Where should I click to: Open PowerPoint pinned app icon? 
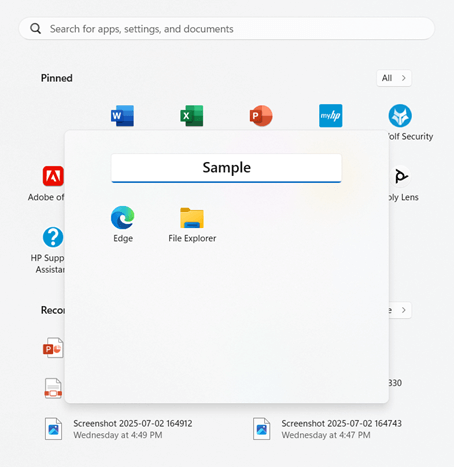[261, 116]
